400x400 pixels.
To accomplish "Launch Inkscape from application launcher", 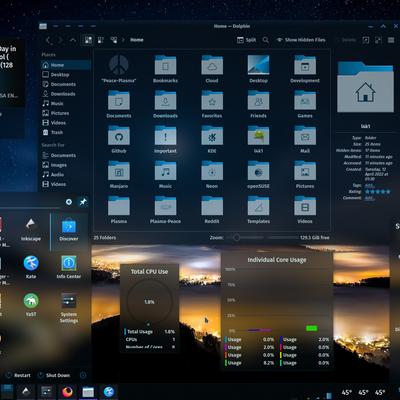I will pos(31,229).
